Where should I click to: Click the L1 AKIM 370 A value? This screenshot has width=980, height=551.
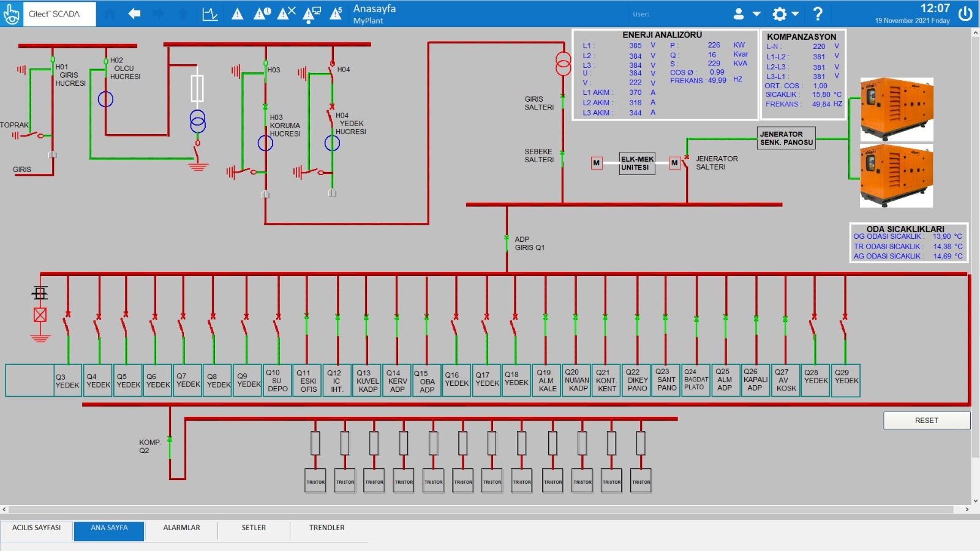click(x=635, y=92)
